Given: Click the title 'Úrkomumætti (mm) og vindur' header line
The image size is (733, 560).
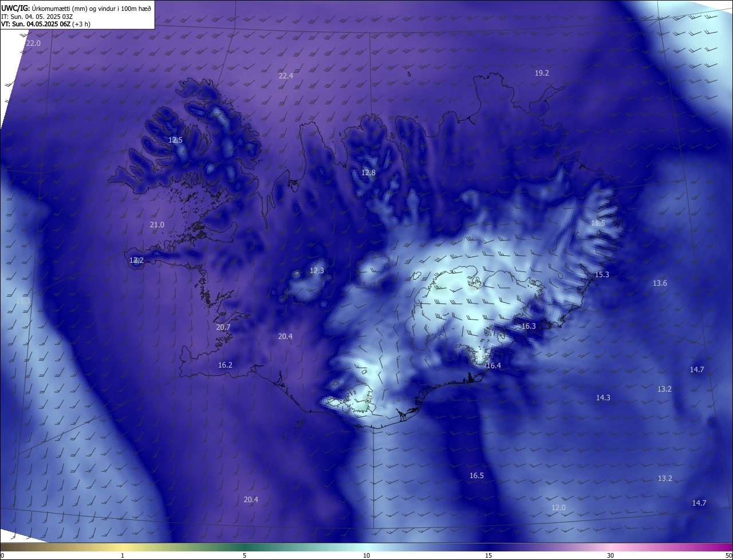Looking at the screenshot, I should click(x=76, y=8).
